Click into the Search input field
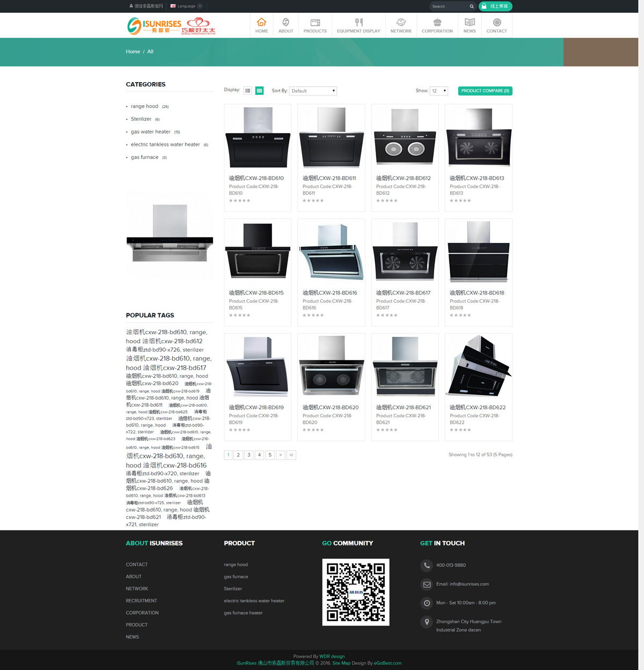 tap(449, 6)
